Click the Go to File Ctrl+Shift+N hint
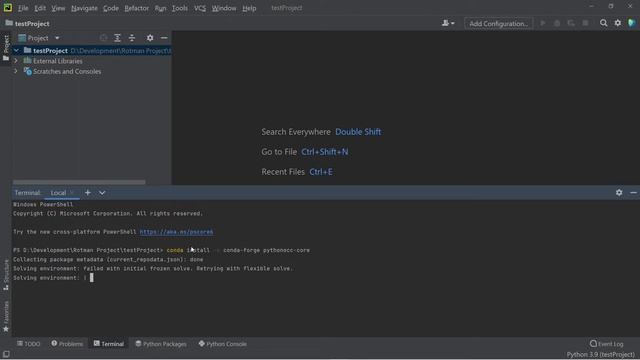This screenshot has width=640, height=360. coord(305,152)
